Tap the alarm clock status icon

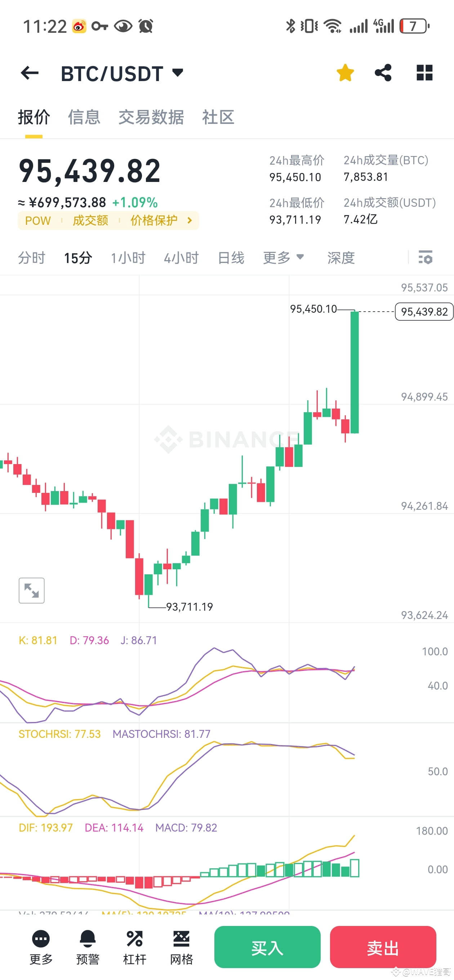tap(146, 26)
